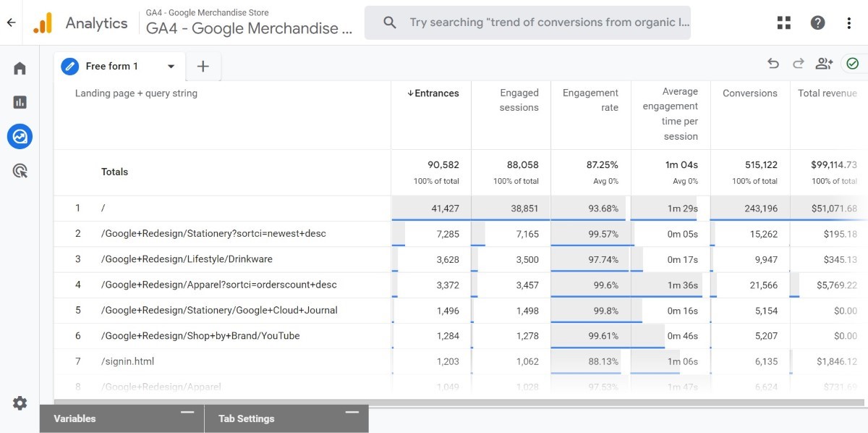Click the $51,071.68 revenue cell
868x433 pixels.
point(829,209)
